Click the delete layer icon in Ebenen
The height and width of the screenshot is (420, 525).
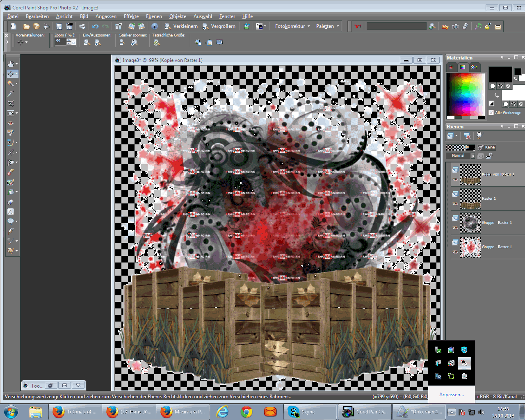[x=467, y=136]
